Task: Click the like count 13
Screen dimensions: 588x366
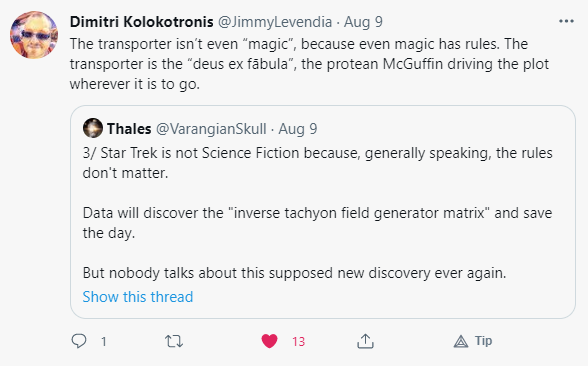Action: pos(298,342)
